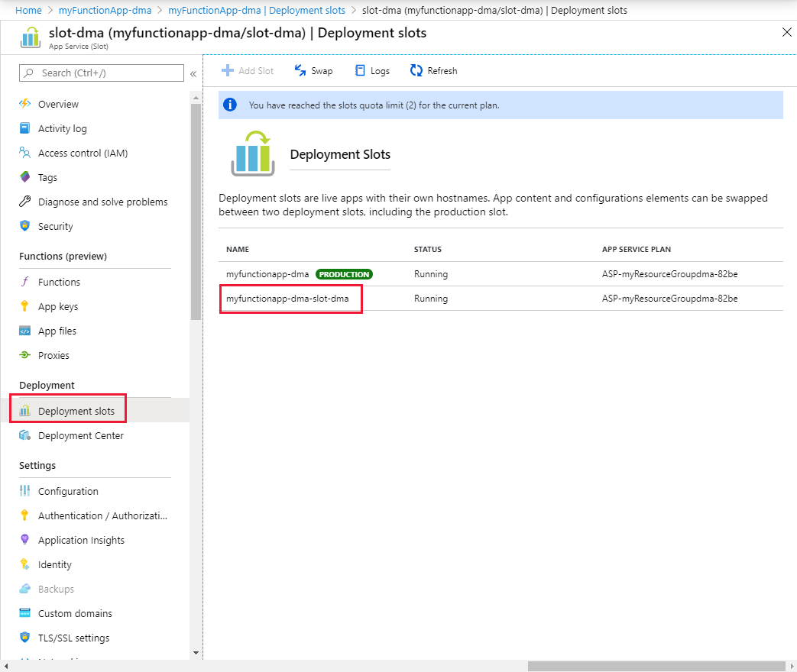Collapse the sidebar with the chevron
This screenshot has width=797, height=672.
point(193,73)
